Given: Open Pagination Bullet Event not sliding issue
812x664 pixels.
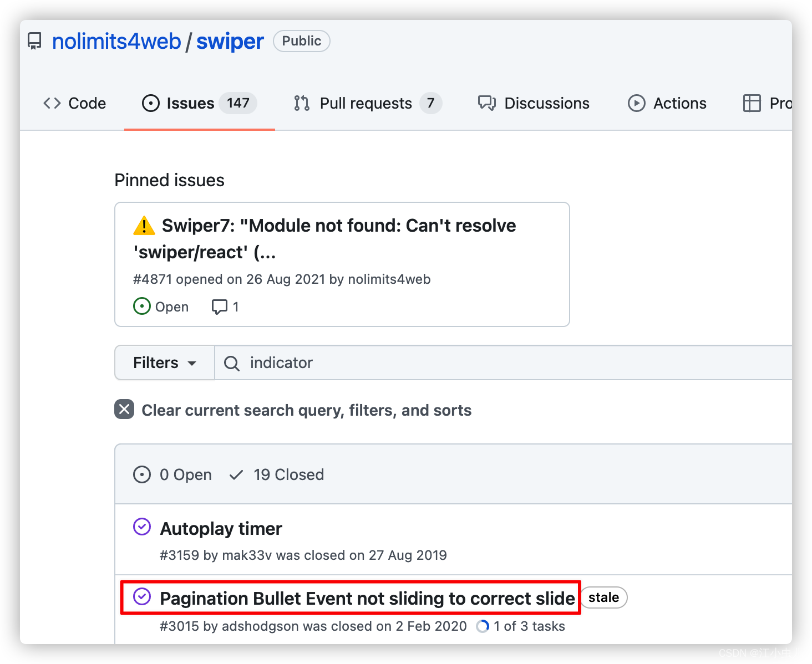Looking at the screenshot, I should (367, 599).
